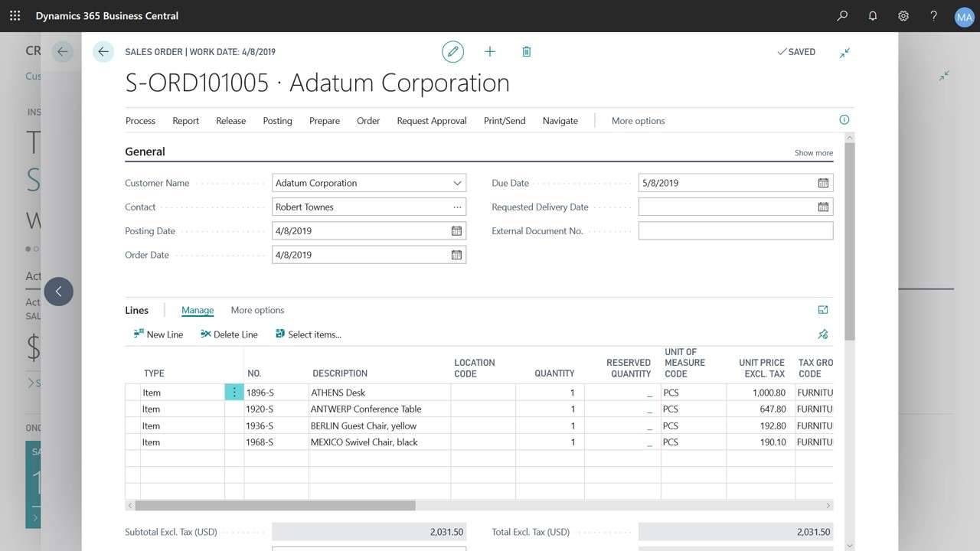Open the Due Date calendar picker
The image size is (980, 551).
click(x=823, y=183)
